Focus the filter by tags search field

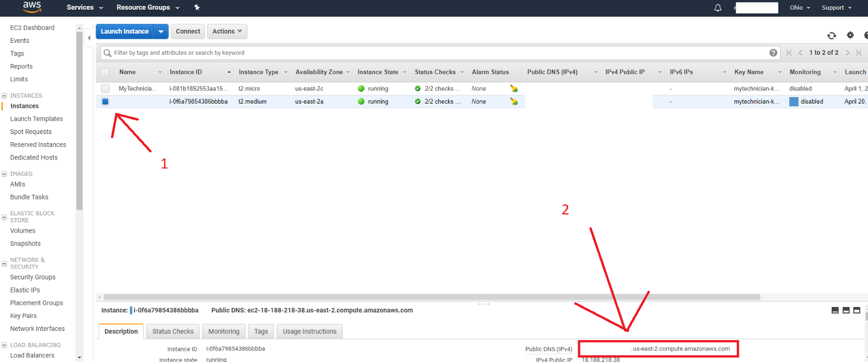439,53
